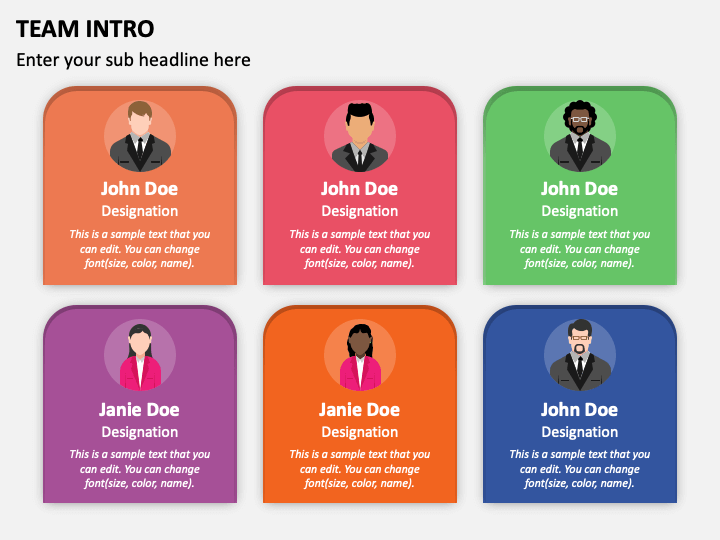
Task: Select the curly-haired man with glasses in the green card
Action: (x=580, y=136)
